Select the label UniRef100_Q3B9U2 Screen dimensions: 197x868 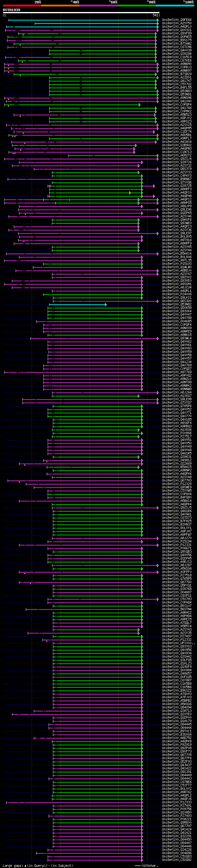177,145
